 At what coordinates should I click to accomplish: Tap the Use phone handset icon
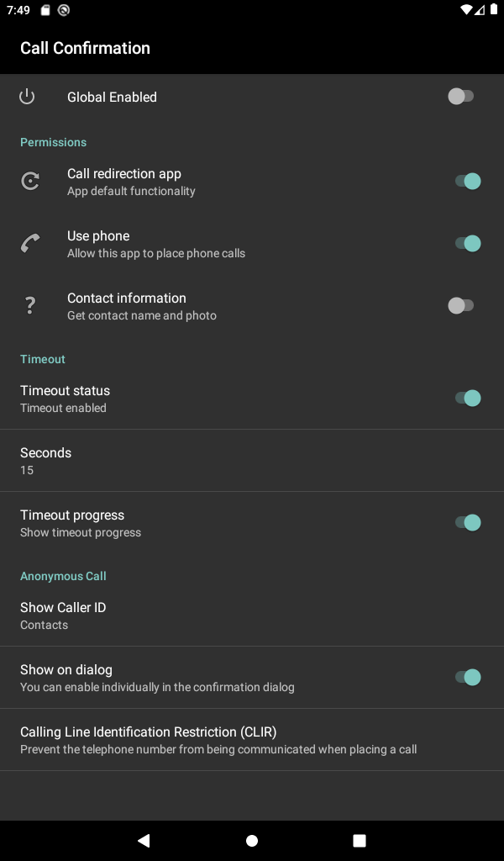click(30, 243)
